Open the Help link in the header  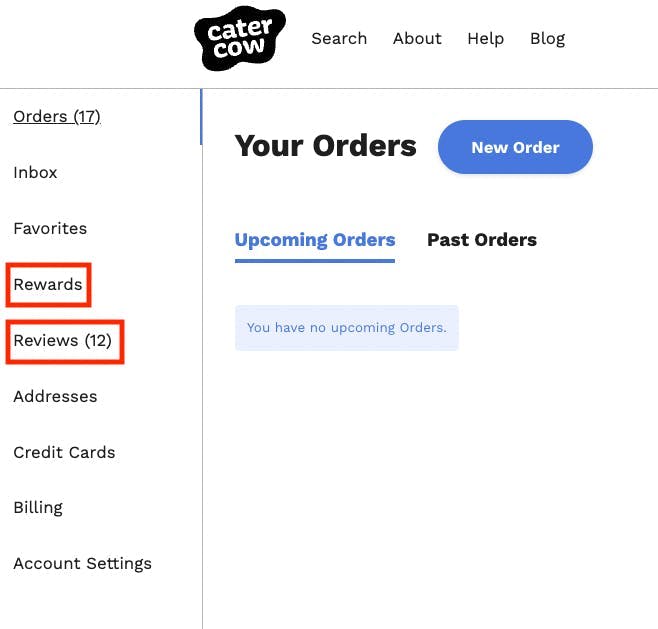point(485,39)
